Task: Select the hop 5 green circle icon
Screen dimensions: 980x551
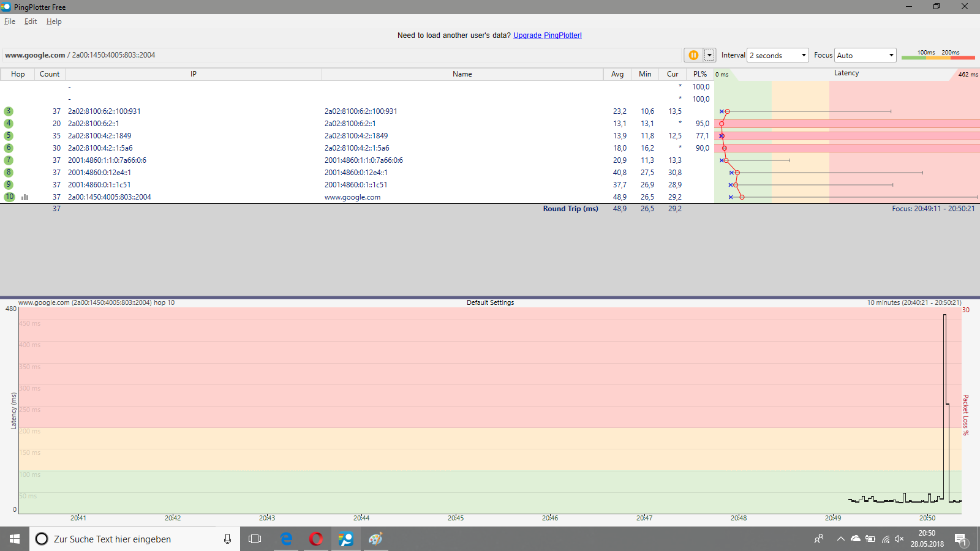Action: click(x=9, y=136)
